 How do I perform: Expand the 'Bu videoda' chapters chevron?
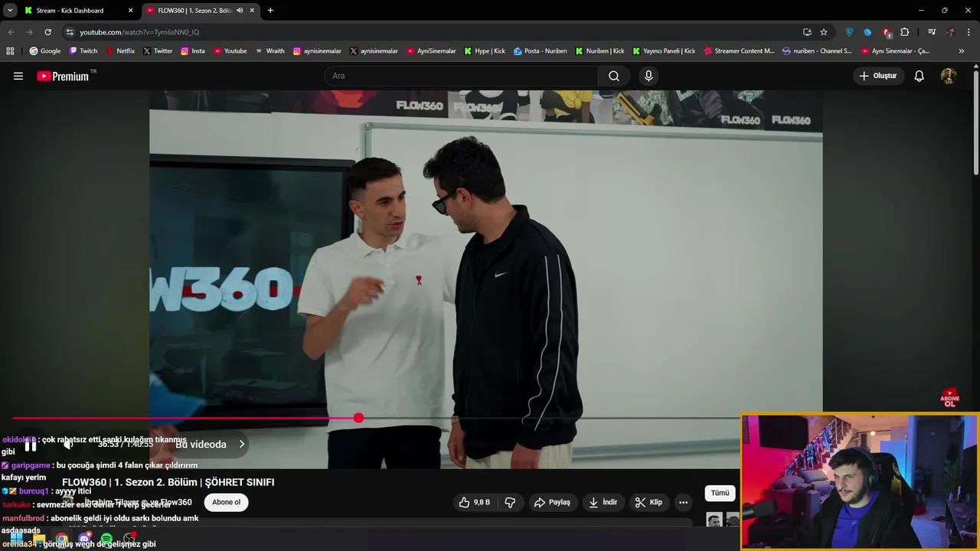pyautogui.click(x=242, y=444)
